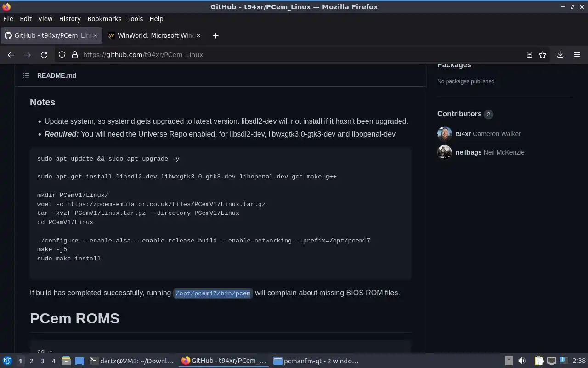
Task: Click 'No packages published' text
Action: [466, 81]
